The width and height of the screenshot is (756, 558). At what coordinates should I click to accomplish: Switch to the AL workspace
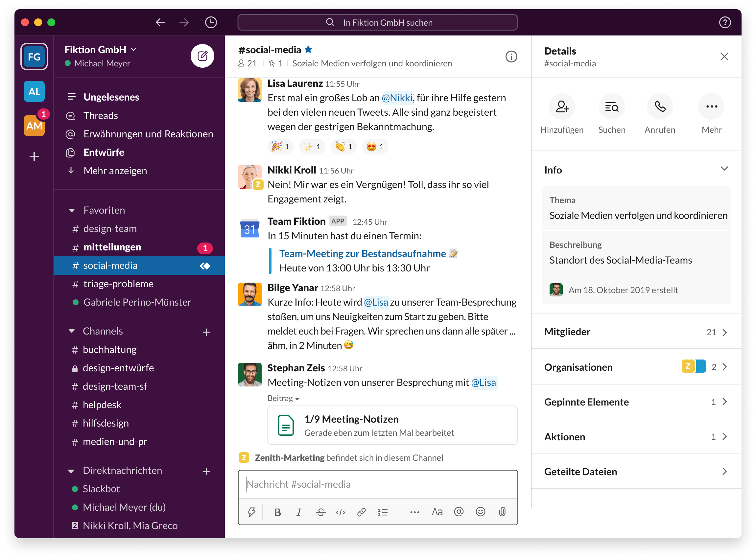click(x=34, y=92)
